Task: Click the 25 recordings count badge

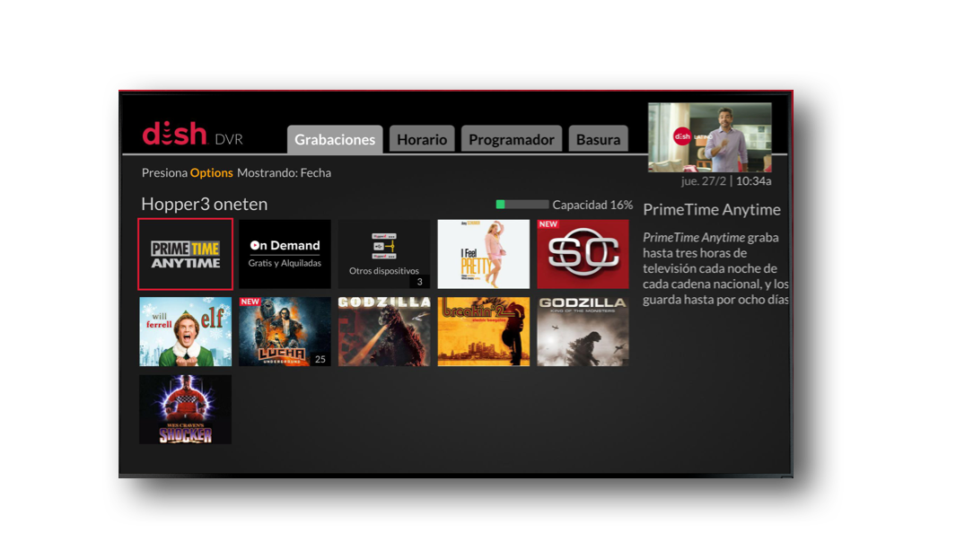Action: [x=320, y=359]
